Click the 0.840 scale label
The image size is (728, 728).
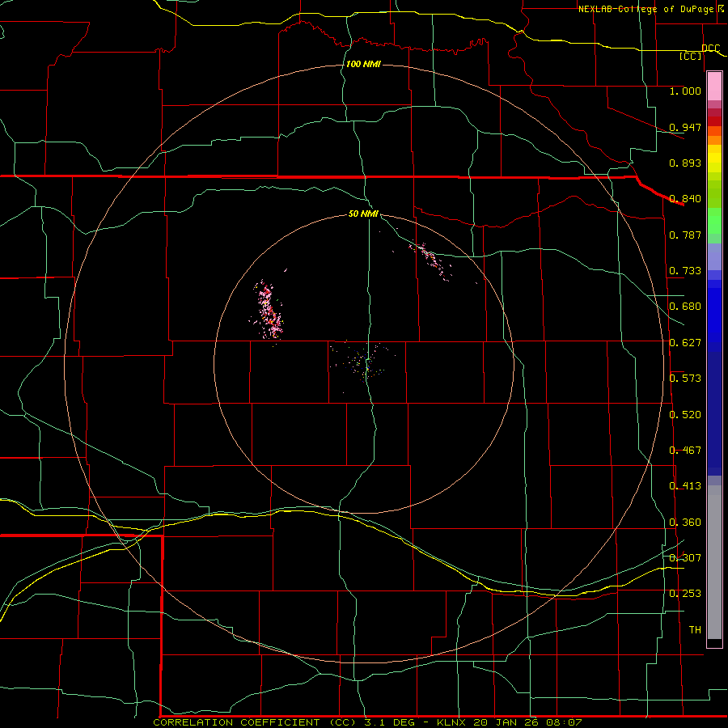(x=685, y=199)
